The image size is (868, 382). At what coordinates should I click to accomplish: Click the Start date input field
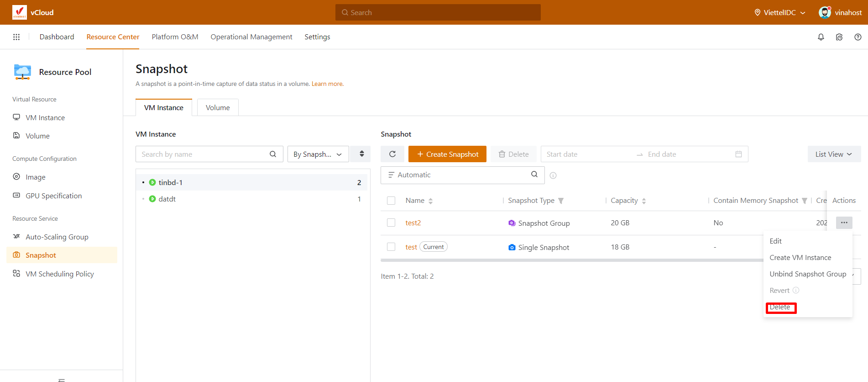[x=586, y=154]
